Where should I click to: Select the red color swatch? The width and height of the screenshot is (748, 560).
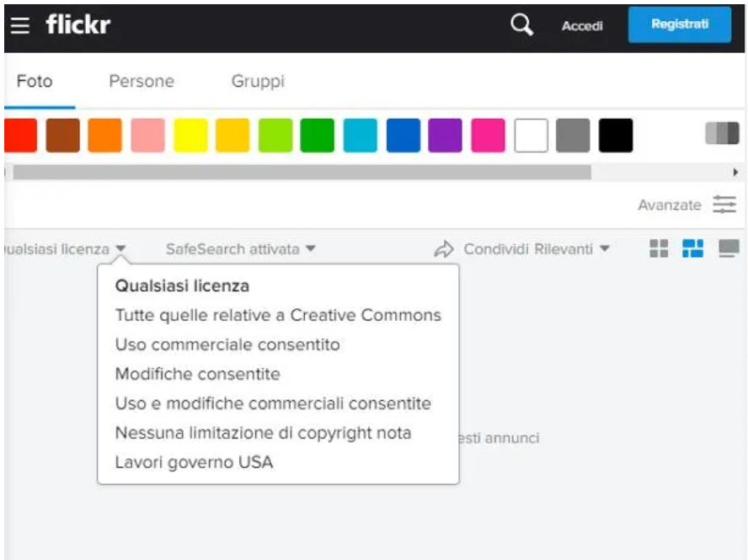click(x=20, y=136)
